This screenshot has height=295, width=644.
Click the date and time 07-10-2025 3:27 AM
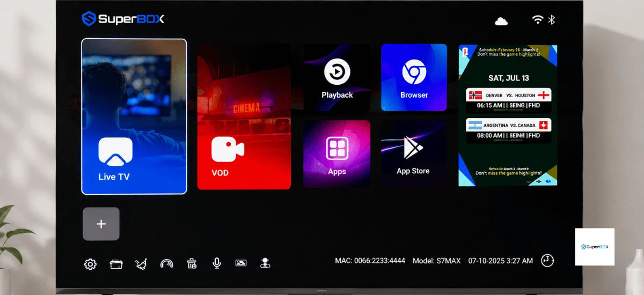tap(501, 261)
